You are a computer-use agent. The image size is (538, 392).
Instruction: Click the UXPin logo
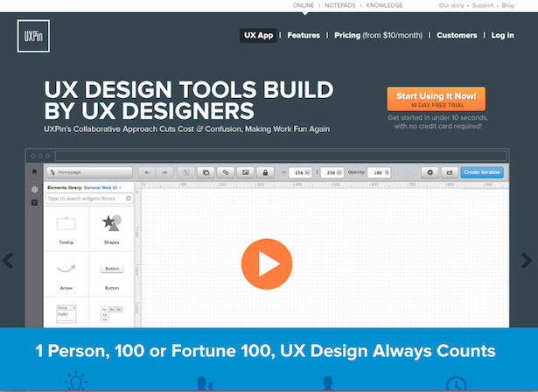pos(33,36)
